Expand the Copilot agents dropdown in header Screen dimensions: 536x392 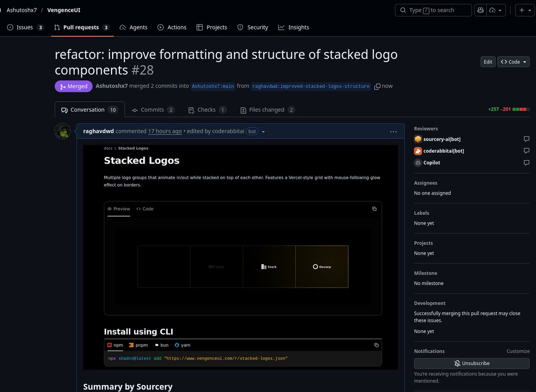[496, 10]
